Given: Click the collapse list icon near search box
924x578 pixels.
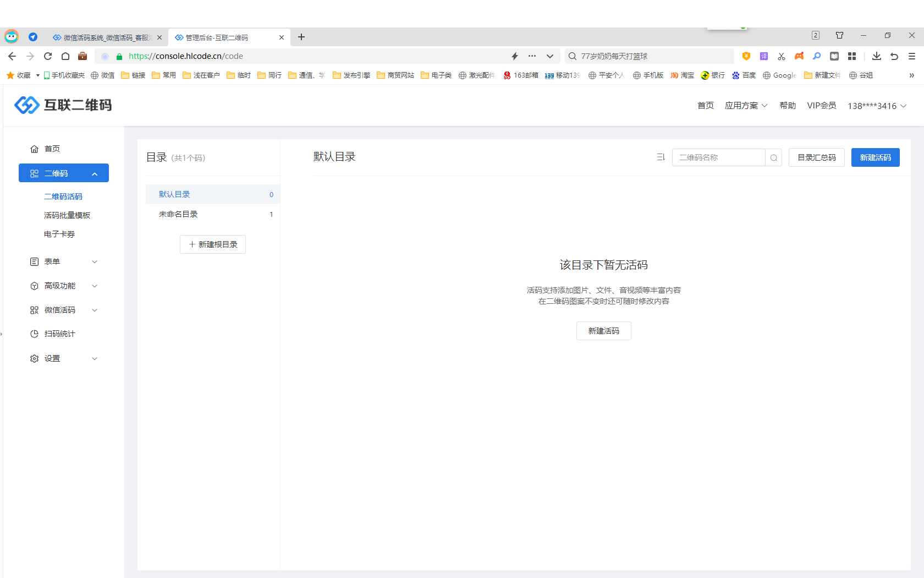Looking at the screenshot, I should (661, 157).
